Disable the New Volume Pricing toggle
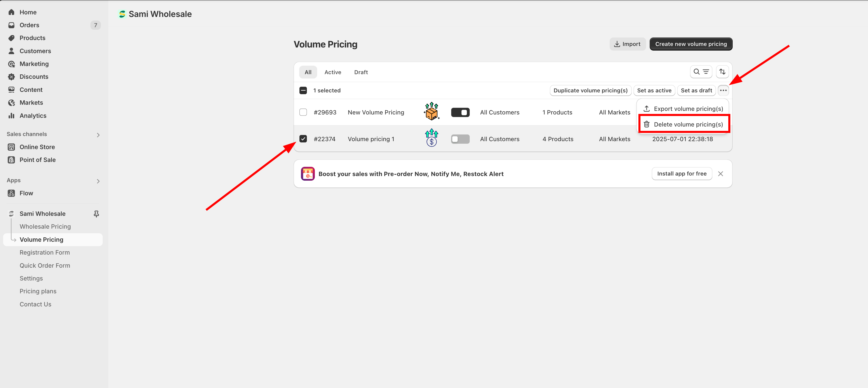 coord(460,112)
